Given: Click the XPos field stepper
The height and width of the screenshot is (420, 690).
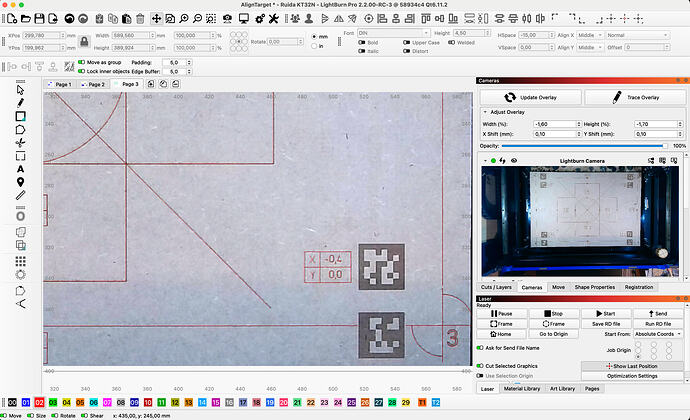Looking at the screenshot, I should pos(62,35).
